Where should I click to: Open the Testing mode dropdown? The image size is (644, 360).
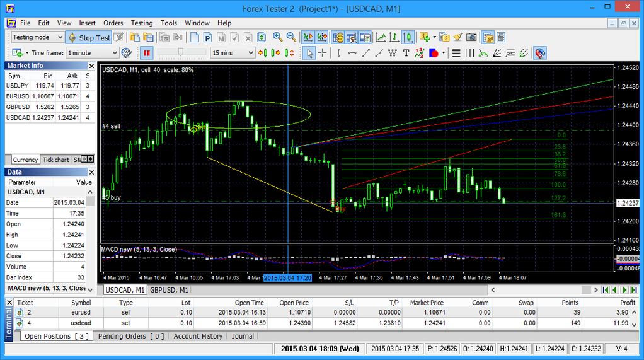pos(37,37)
